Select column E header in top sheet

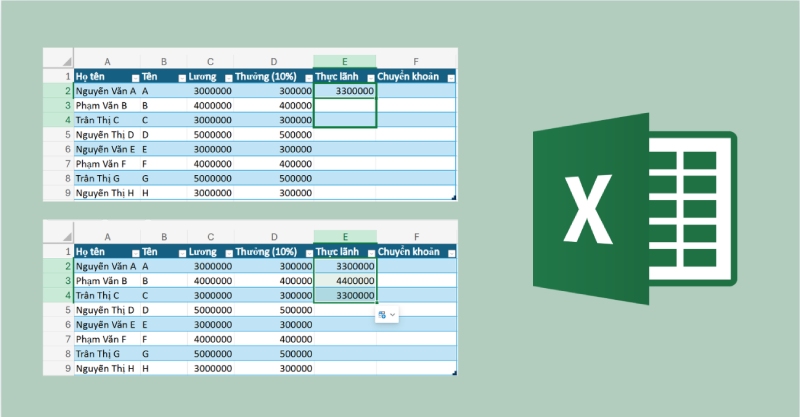point(345,61)
